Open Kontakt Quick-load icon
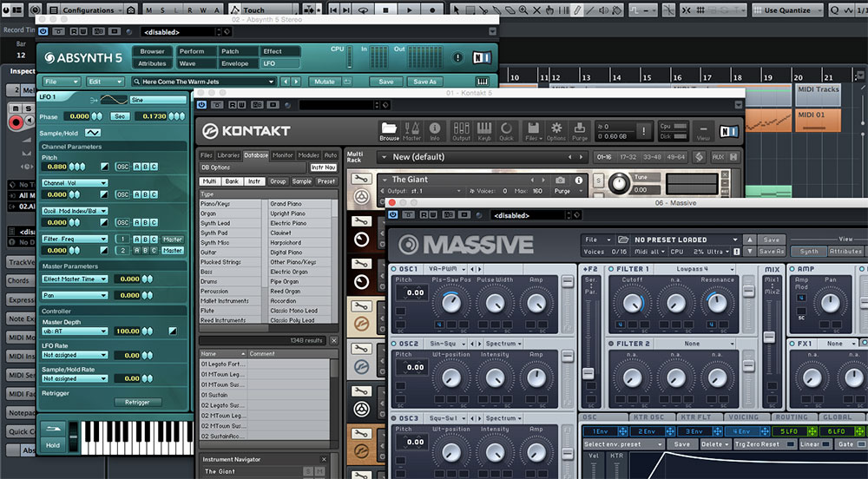The image size is (868, 479). [506, 131]
